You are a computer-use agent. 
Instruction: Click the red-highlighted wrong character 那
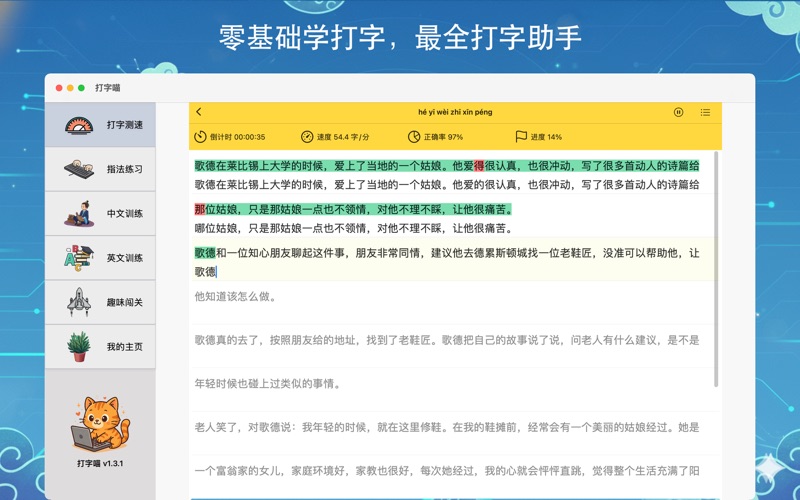(x=199, y=209)
